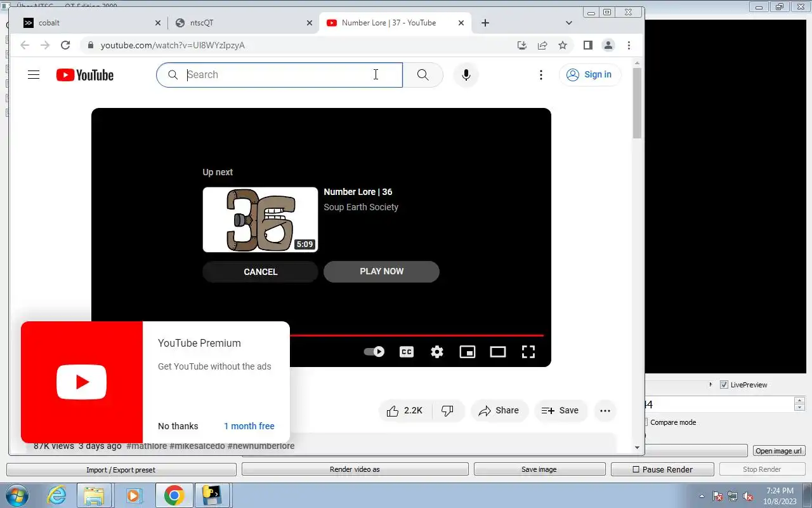Close the cobalt tab
Image resolution: width=812 pixels, height=508 pixels.
pyautogui.click(x=158, y=23)
